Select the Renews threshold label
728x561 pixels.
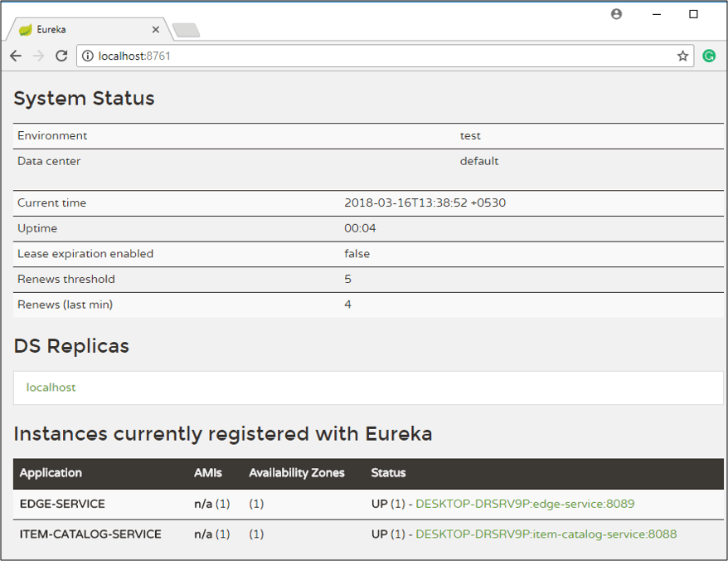pos(66,280)
